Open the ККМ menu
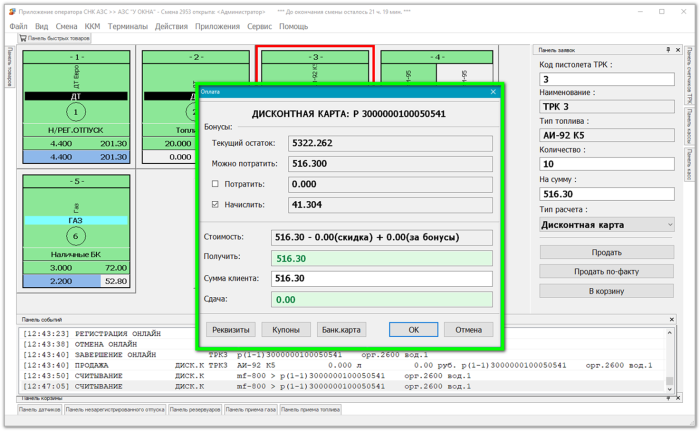The image size is (700, 431). [x=92, y=26]
